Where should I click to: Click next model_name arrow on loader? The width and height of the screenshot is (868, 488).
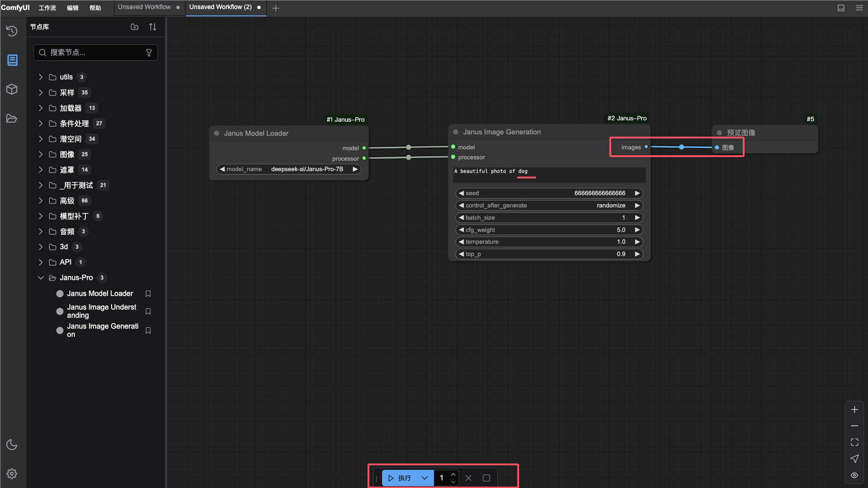pos(355,169)
